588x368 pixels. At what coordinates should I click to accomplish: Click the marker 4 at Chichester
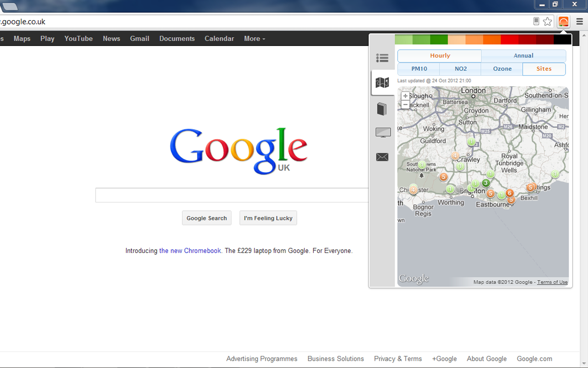pyautogui.click(x=413, y=190)
